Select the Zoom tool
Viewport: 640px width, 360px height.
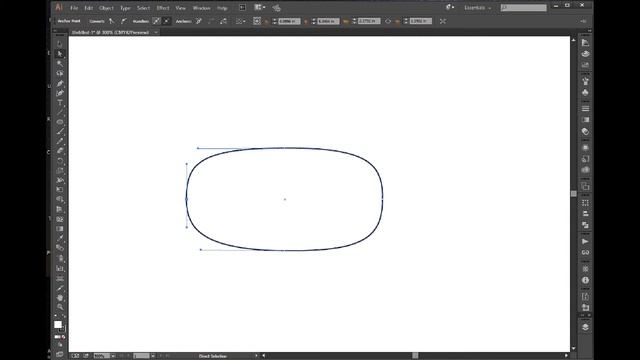pyautogui.click(x=60, y=307)
